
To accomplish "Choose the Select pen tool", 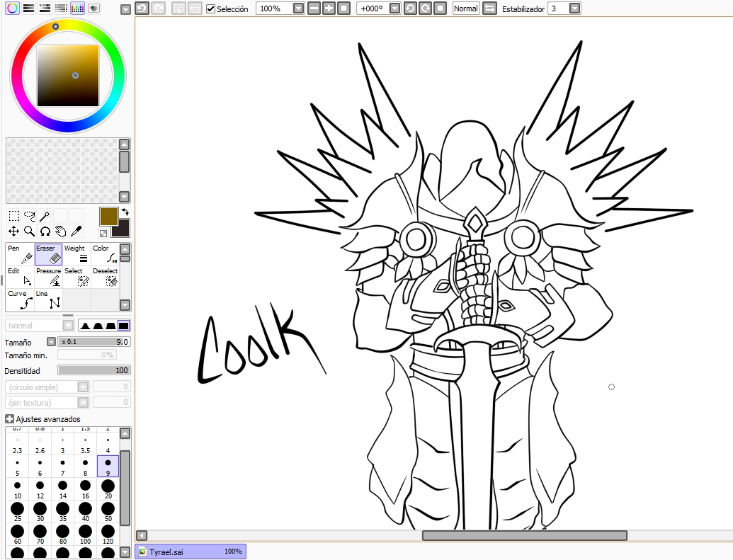I will (x=76, y=277).
